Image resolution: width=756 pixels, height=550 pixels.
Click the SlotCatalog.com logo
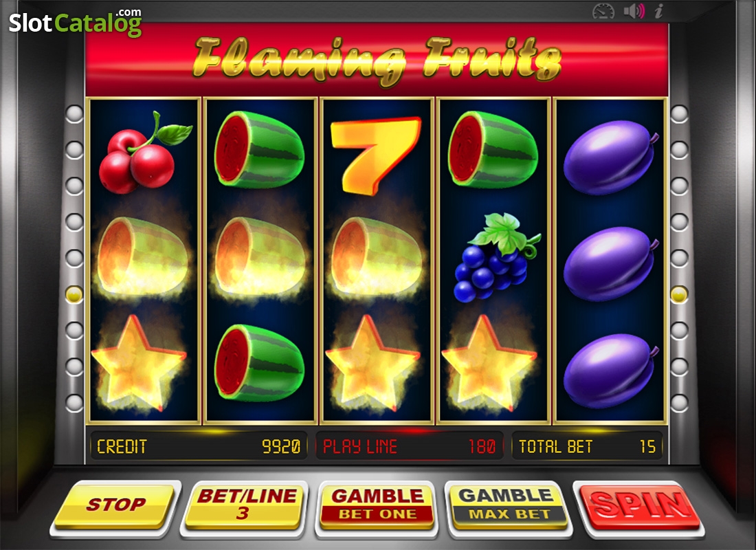[75, 22]
